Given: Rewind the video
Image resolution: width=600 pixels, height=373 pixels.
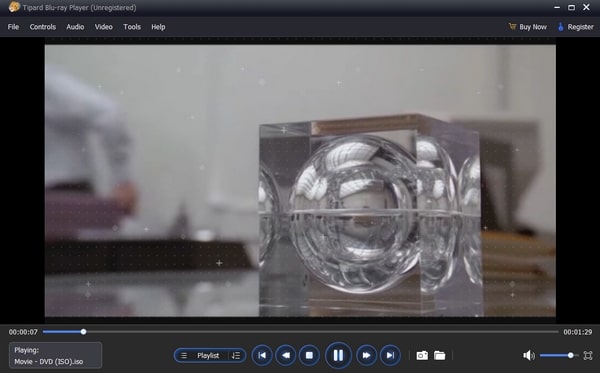Looking at the screenshot, I should coord(285,355).
